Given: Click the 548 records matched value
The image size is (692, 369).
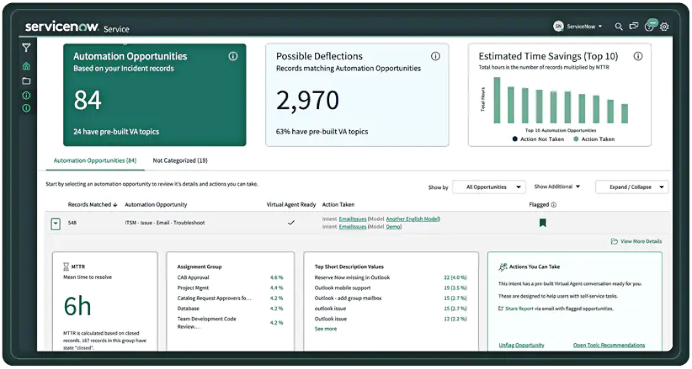Looking at the screenshot, I should (x=72, y=223).
